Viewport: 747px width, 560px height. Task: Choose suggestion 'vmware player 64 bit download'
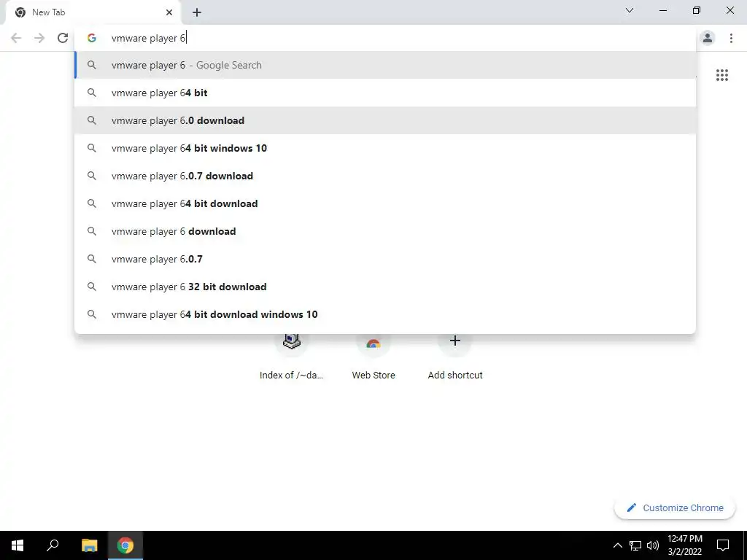click(385, 203)
